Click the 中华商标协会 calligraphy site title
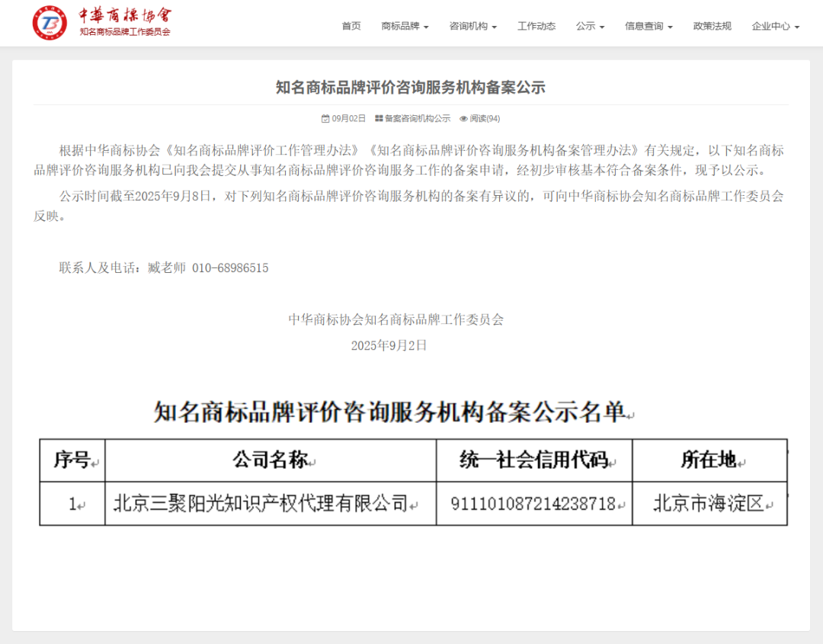Viewport: 823px width, 644px height. (125, 15)
